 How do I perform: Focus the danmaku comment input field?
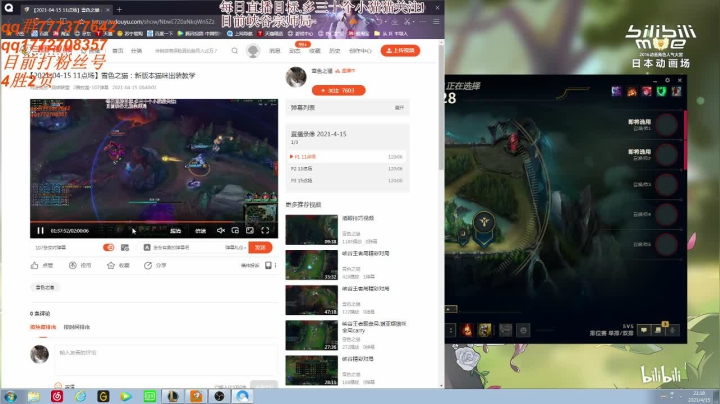coord(186,247)
